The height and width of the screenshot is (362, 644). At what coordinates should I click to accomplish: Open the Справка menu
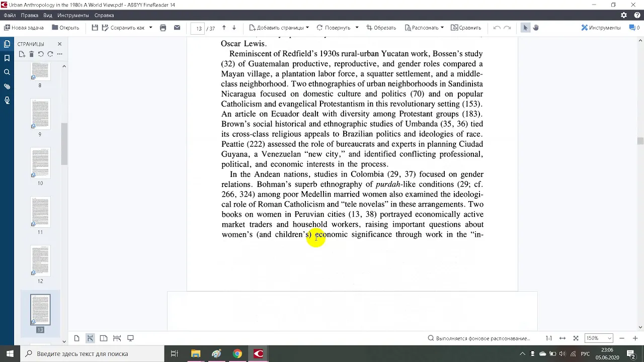[104, 16]
